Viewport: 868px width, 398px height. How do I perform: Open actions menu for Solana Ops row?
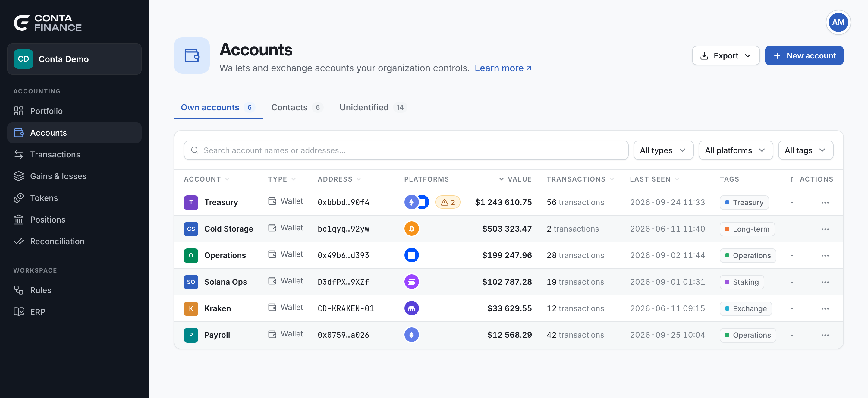[x=825, y=282]
